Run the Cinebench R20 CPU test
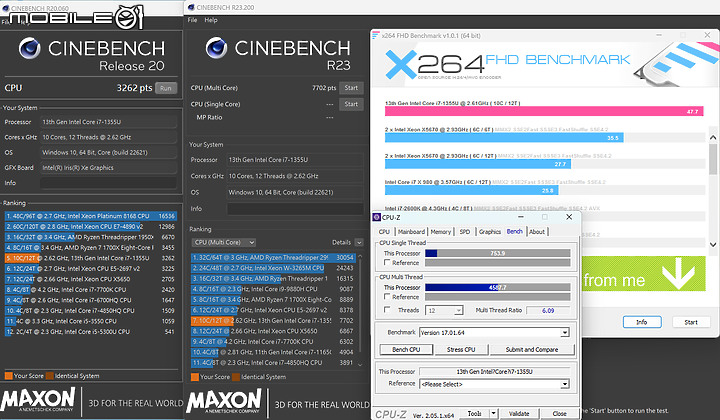Viewport: 720px width, 420px height. point(166,88)
